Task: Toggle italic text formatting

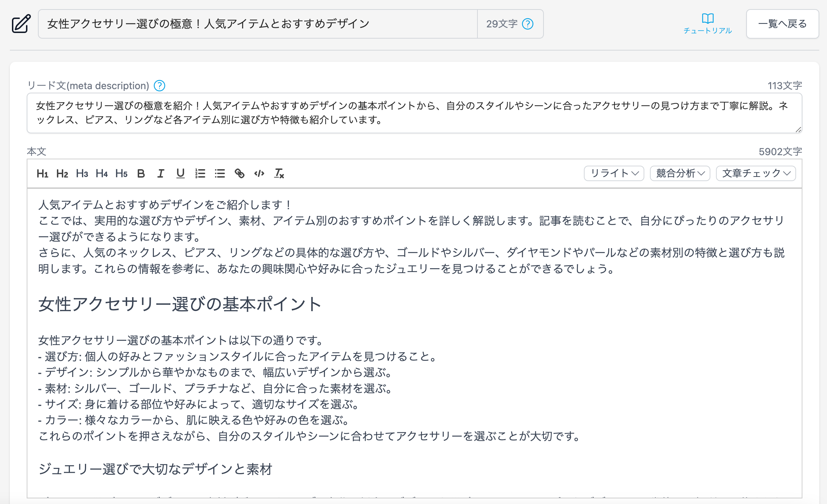Action: pos(161,173)
